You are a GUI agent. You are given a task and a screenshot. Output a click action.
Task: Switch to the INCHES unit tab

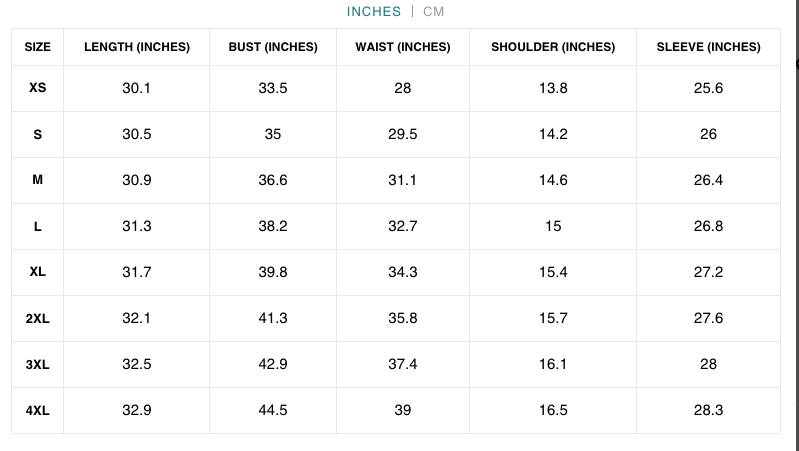coord(374,12)
